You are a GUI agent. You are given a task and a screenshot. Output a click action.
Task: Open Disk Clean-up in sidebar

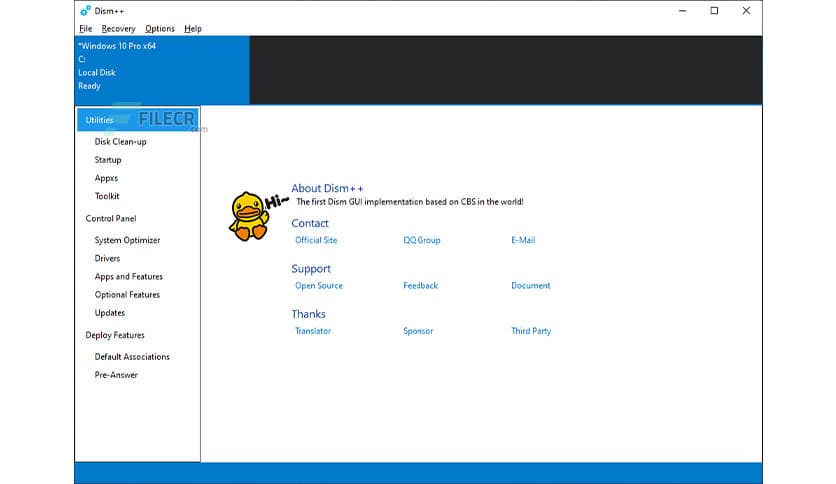(x=120, y=142)
